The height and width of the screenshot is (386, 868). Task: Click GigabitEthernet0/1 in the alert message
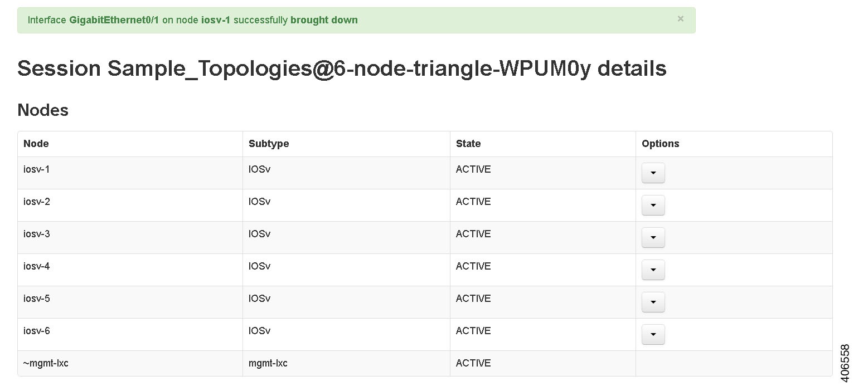click(114, 20)
